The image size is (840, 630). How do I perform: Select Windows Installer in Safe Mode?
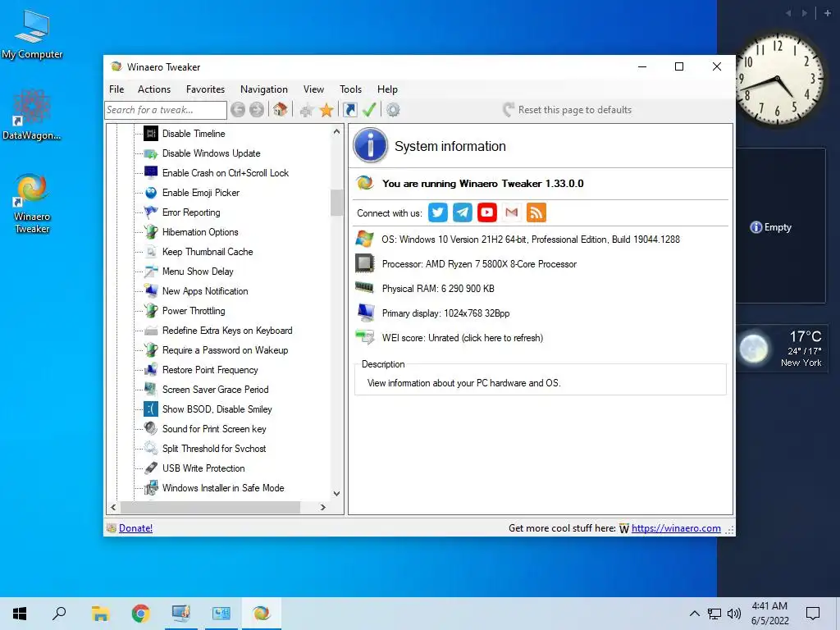[223, 488]
